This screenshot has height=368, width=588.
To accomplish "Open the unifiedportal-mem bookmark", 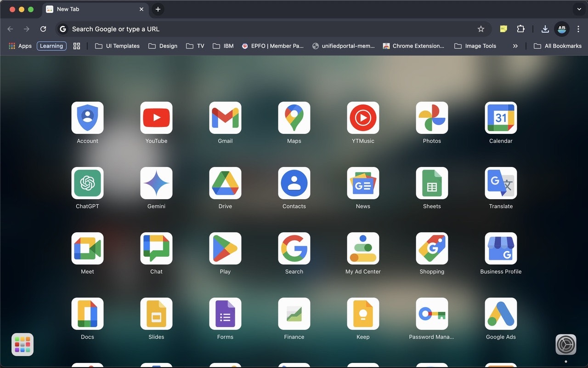I will coord(344,46).
